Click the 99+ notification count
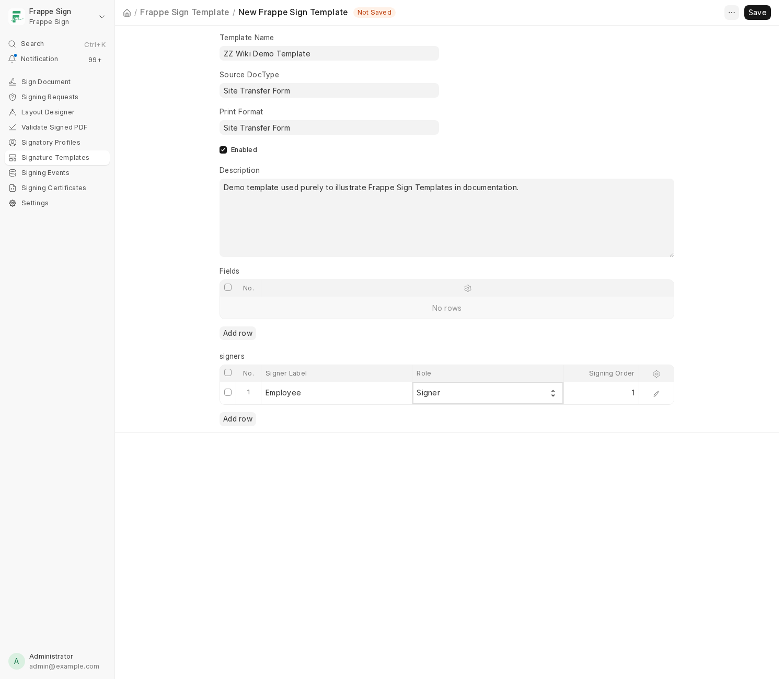 tap(95, 60)
